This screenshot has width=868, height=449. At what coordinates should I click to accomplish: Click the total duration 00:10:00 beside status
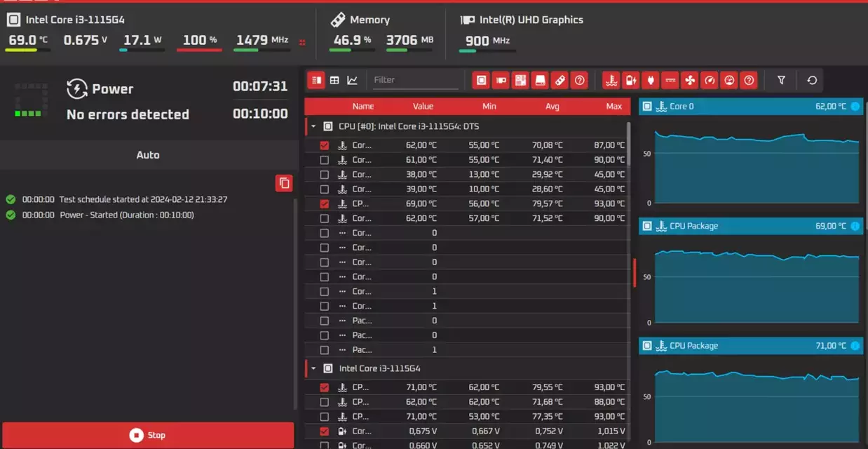pyautogui.click(x=260, y=114)
